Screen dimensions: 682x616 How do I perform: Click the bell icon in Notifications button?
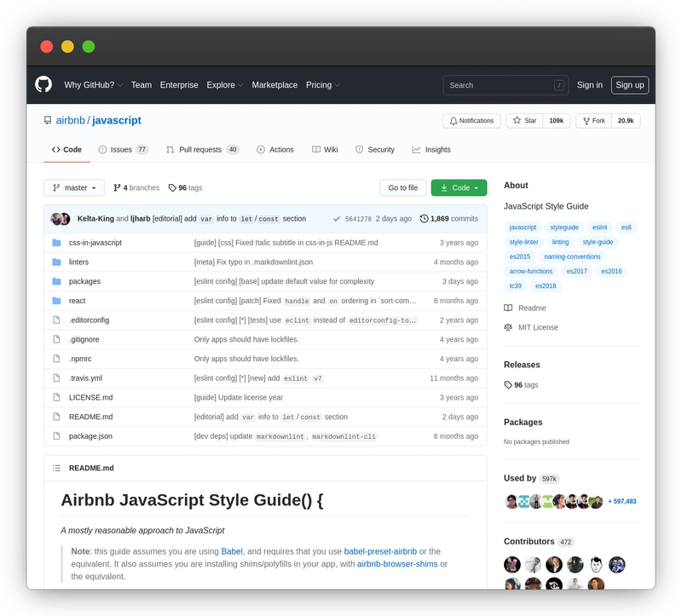click(x=454, y=121)
